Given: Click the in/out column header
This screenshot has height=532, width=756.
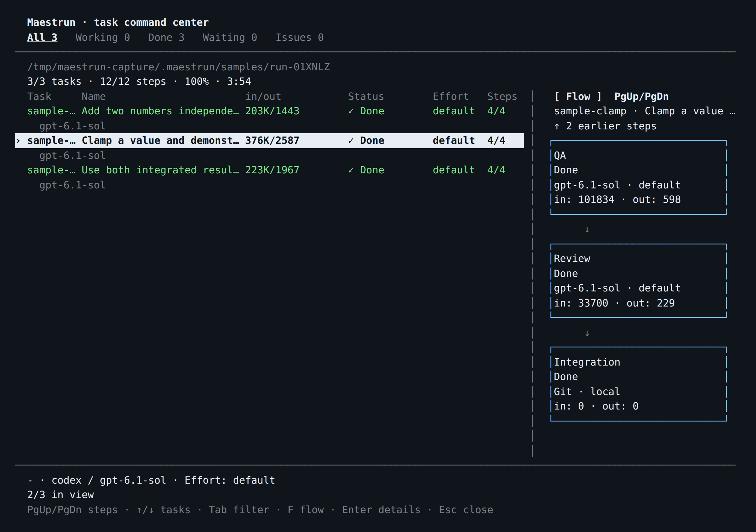Looking at the screenshot, I should tap(263, 96).
